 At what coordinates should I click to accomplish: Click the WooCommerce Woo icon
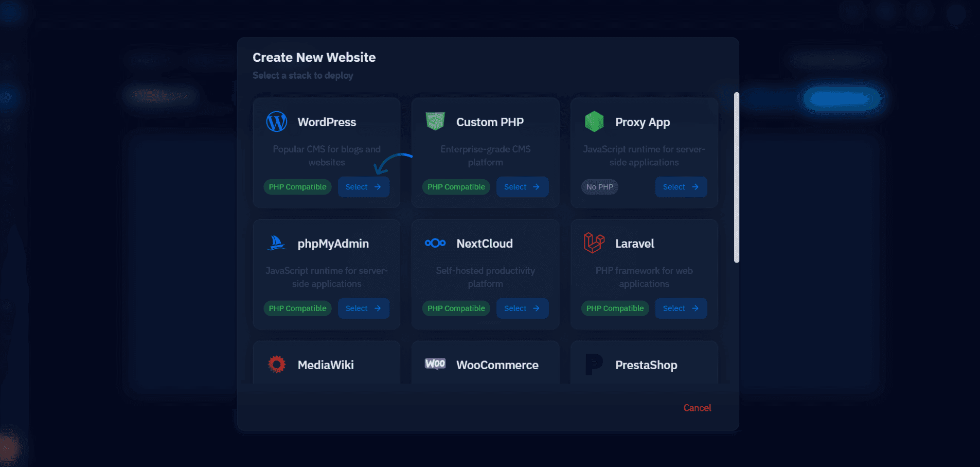[x=435, y=364]
